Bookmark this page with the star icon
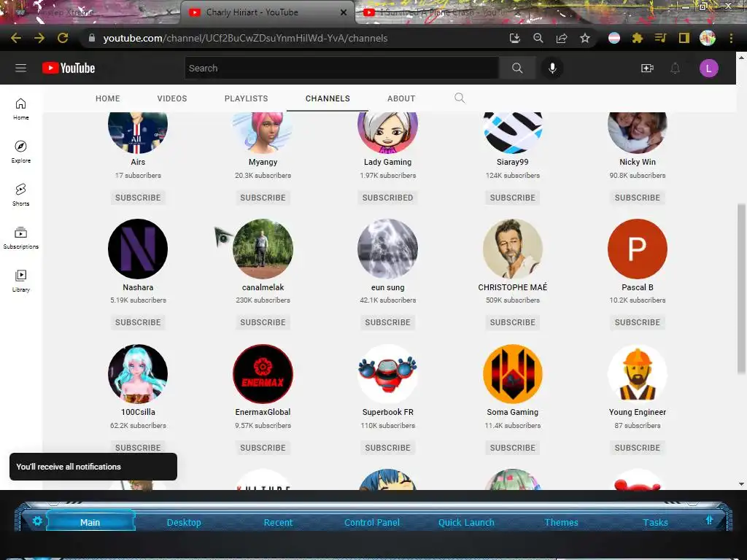747x560 pixels. [585, 38]
